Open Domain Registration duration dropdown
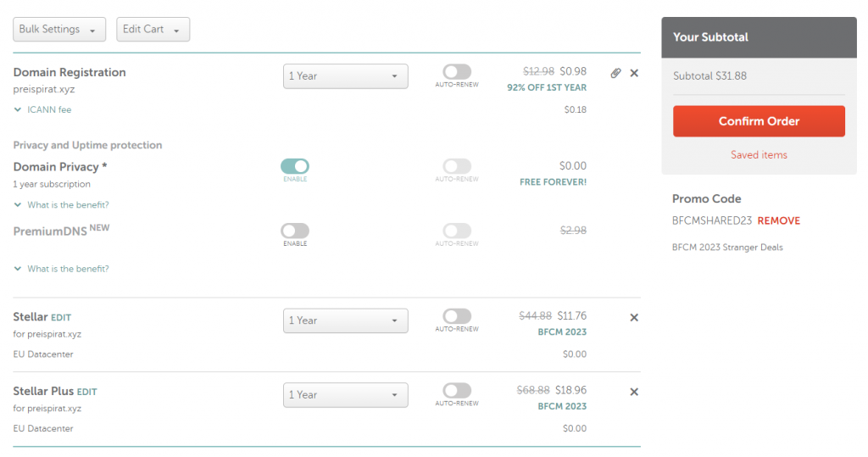 [x=345, y=76]
